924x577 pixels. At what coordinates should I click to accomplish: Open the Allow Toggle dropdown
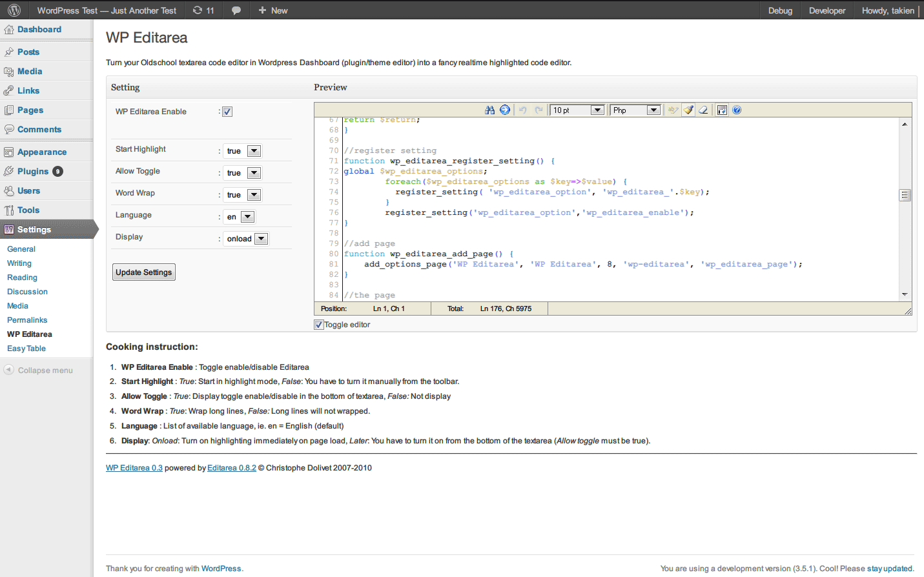242,173
